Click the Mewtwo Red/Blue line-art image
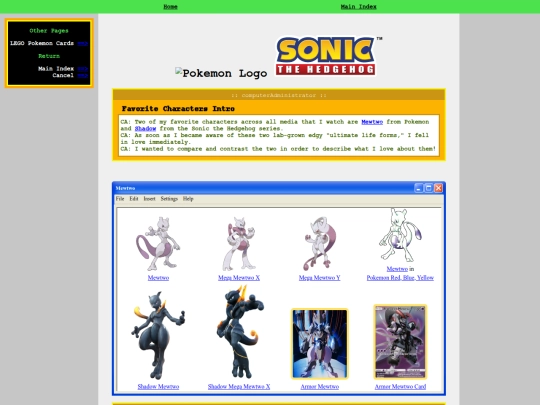The width and height of the screenshot is (540, 405). point(400,235)
